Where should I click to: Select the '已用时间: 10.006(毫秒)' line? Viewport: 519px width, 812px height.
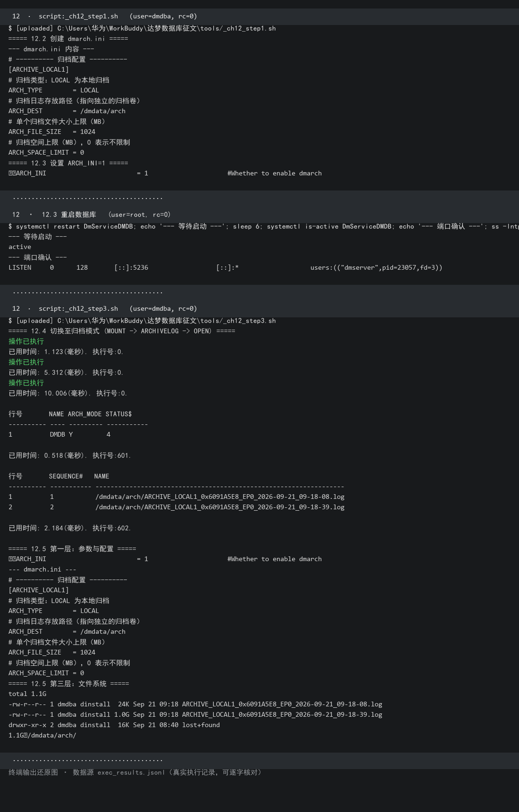point(68,393)
